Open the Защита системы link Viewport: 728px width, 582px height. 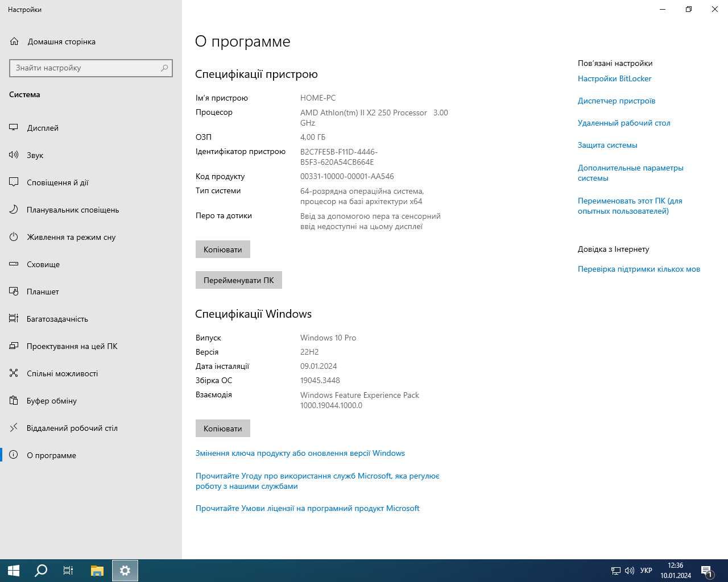(607, 145)
